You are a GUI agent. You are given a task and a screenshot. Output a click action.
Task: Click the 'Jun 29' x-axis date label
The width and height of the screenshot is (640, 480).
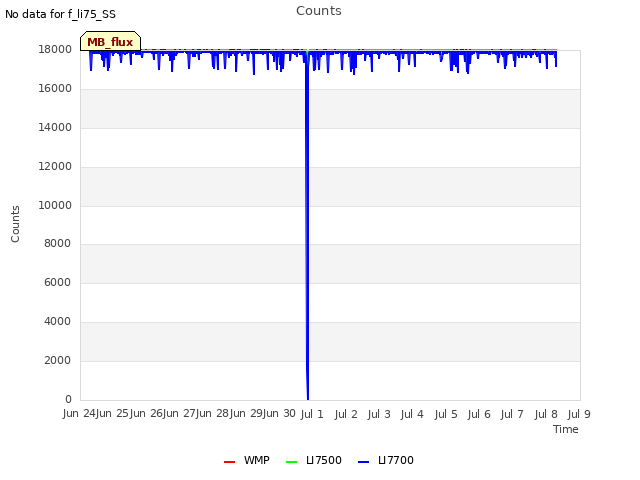(x=247, y=413)
